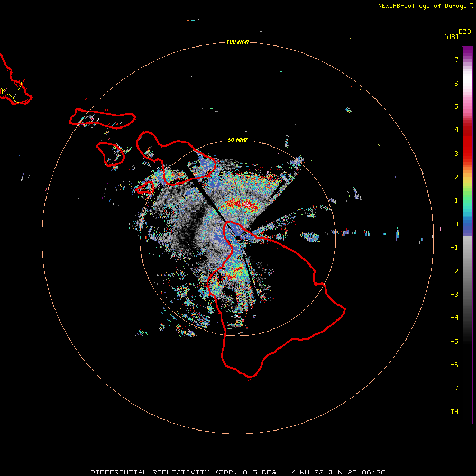Click the 1 value on color scale

point(456,200)
